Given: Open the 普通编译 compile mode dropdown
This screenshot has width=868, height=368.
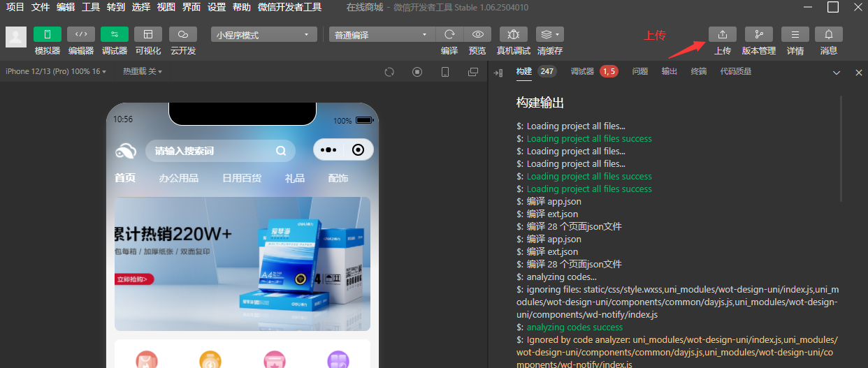Looking at the screenshot, I should click(x=382, y=35).
